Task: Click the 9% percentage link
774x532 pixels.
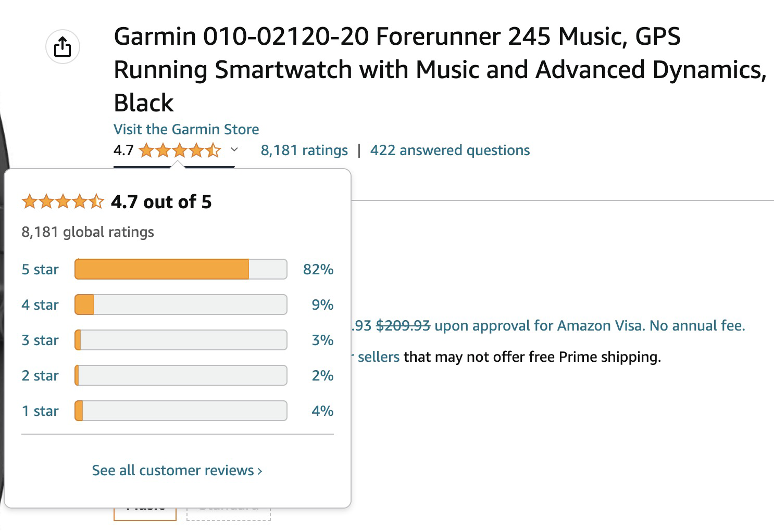Action: point(322,305)
